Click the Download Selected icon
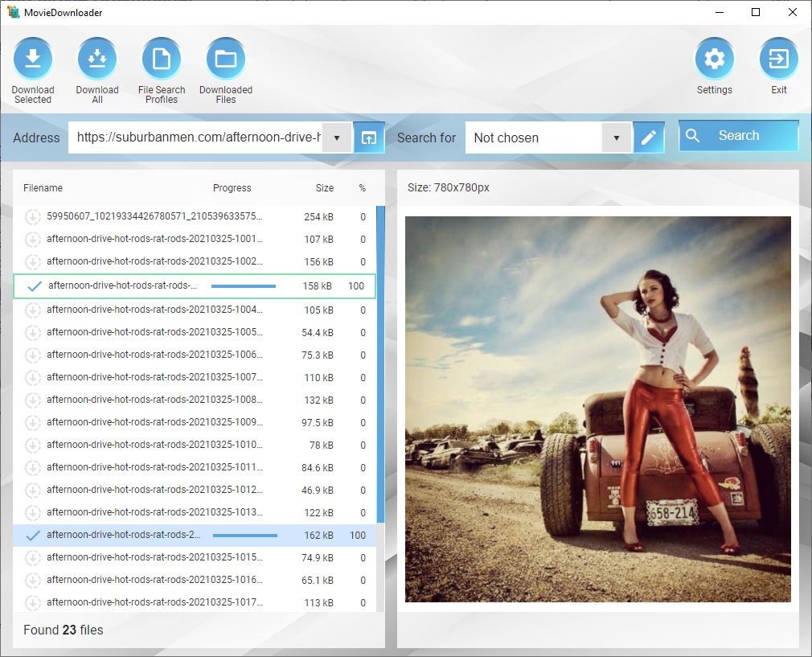Image resolution: width=812 pixels, height=657 pixels. tap(33, 59)
